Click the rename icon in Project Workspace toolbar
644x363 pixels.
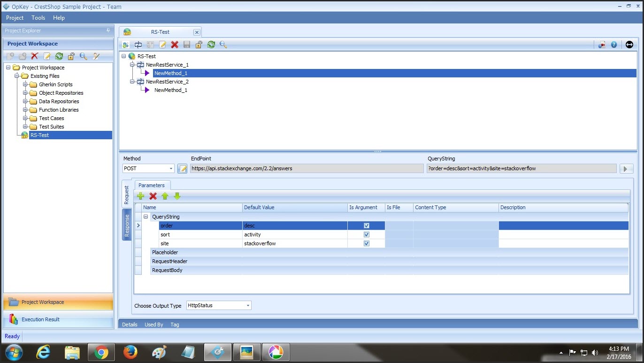tap(47, 56)
